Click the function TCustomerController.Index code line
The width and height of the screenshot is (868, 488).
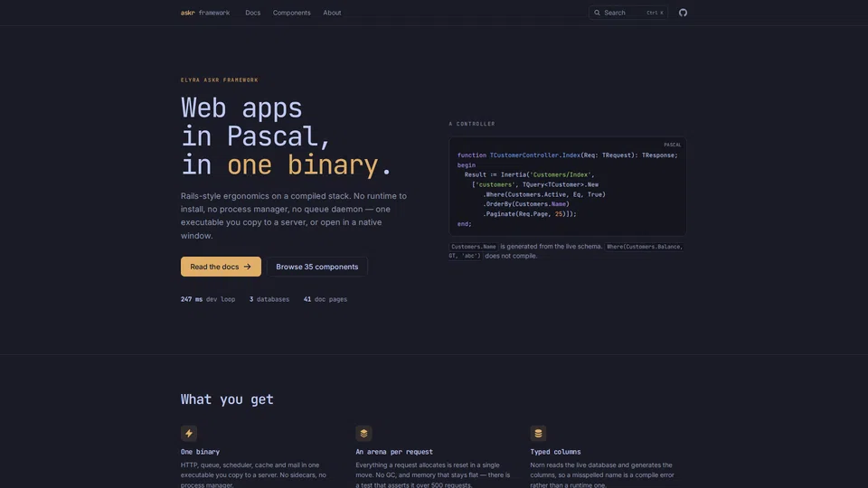tap(568, 155)
